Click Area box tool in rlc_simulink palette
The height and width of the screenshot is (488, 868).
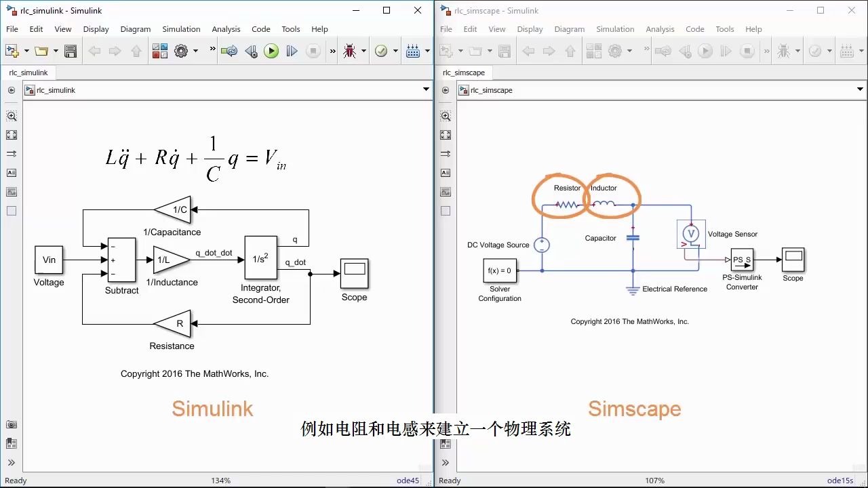12,211
